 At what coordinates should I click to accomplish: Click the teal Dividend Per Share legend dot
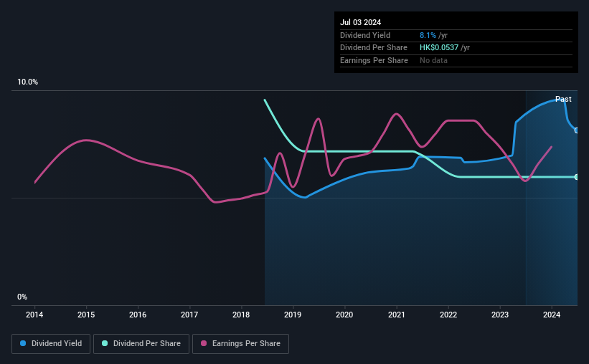105,343
